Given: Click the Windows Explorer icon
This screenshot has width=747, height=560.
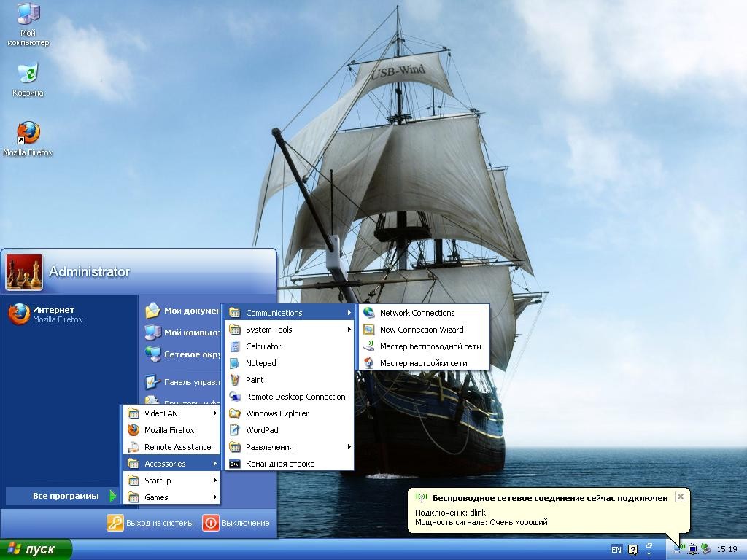Looking at the screenshot, I should coord(235,413).
